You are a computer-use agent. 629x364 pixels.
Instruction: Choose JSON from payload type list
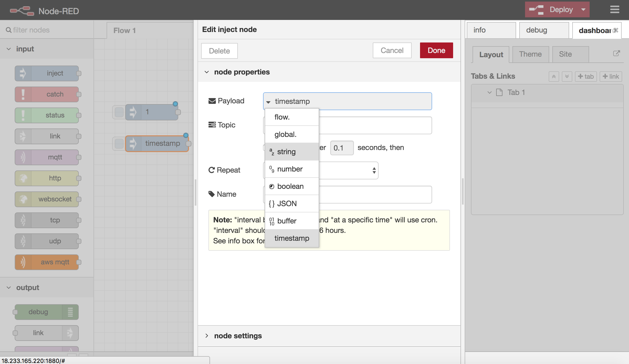(292, 204)
